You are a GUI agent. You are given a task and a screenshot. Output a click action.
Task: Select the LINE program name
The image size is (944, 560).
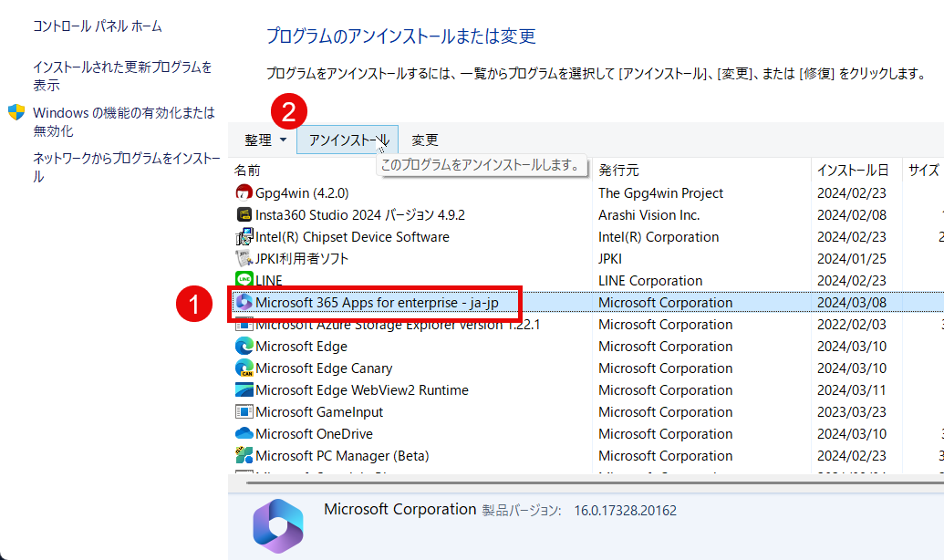[x=268, y=281]
